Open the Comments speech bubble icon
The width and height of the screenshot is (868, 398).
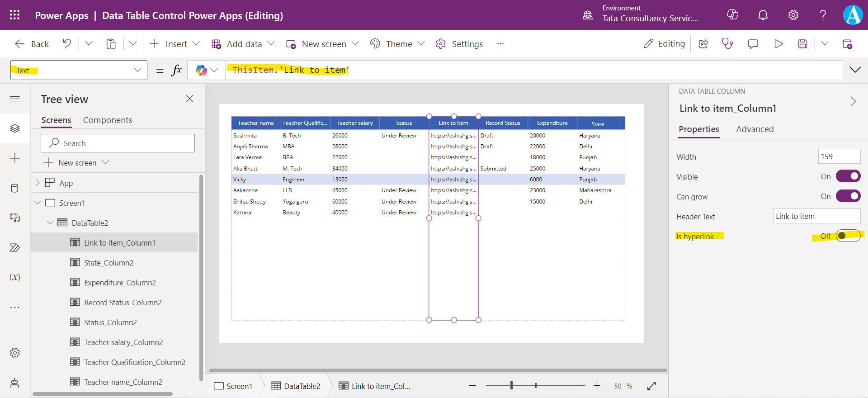click(x=753, y=44)
